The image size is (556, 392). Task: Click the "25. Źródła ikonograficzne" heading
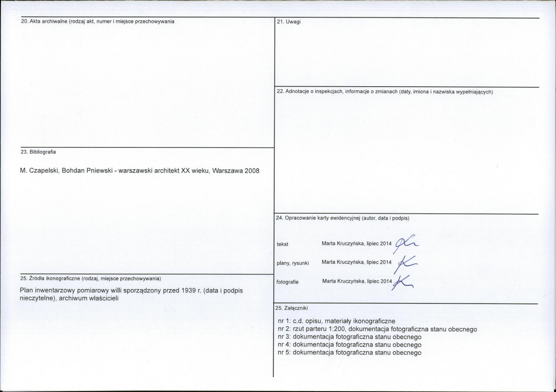point(91,278)
